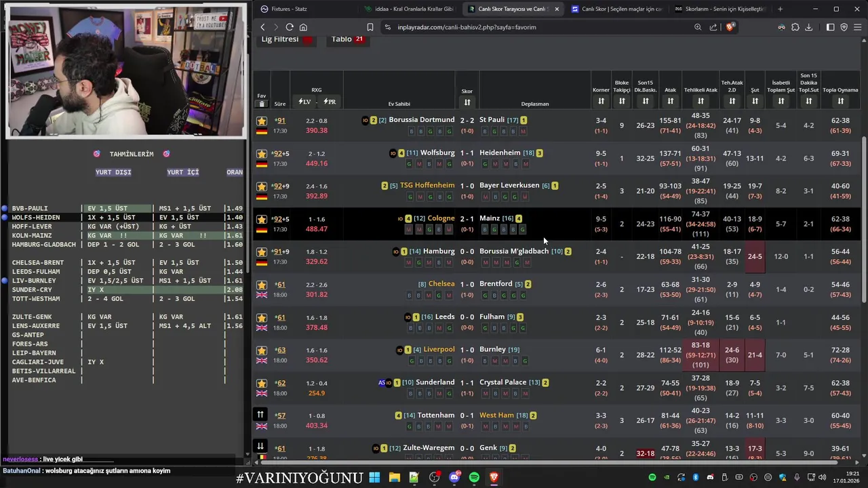Bookmark this page with the bookmark icon
The image size is (868, 488).
coord(370,27)
